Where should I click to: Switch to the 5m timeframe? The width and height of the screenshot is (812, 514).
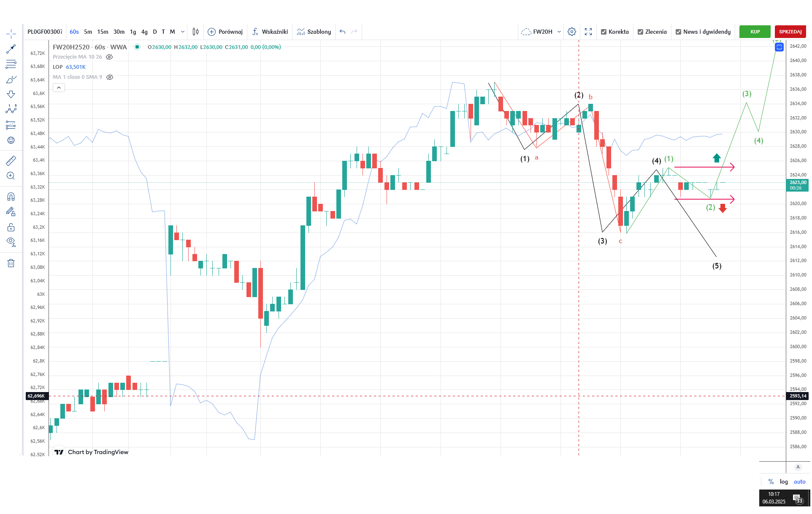(x=88, y=32)
